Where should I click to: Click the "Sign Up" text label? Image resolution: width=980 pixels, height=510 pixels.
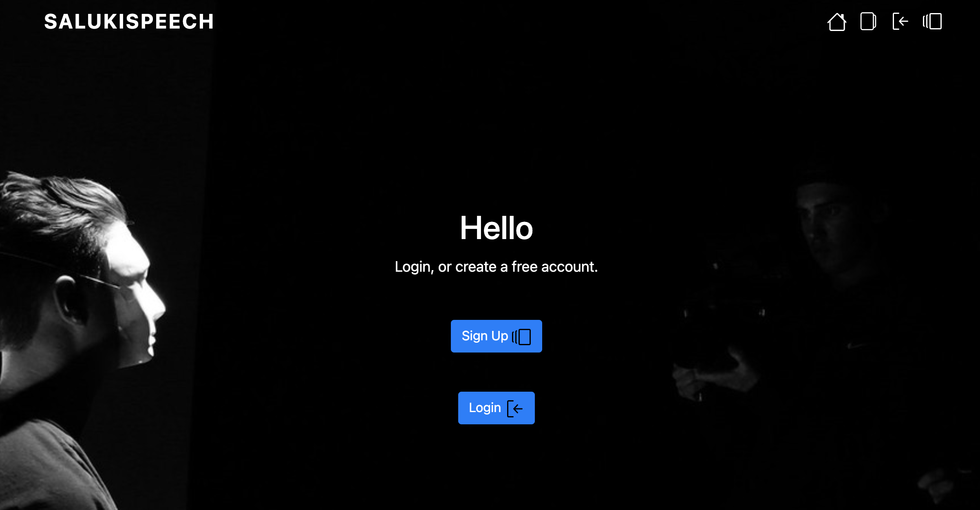(485, 336)
